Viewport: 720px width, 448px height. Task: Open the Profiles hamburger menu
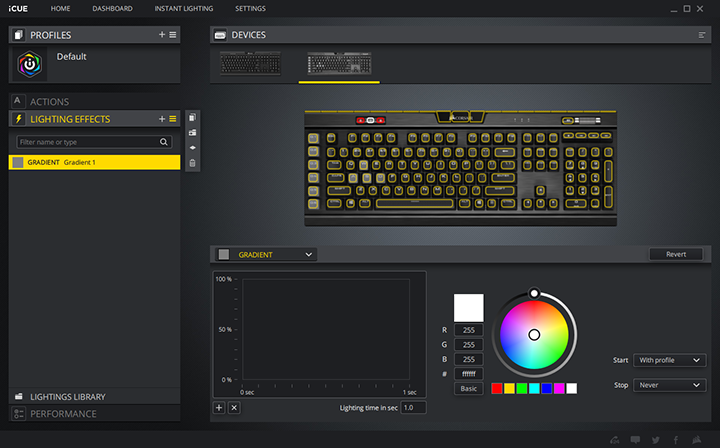[x=172, y=35]
